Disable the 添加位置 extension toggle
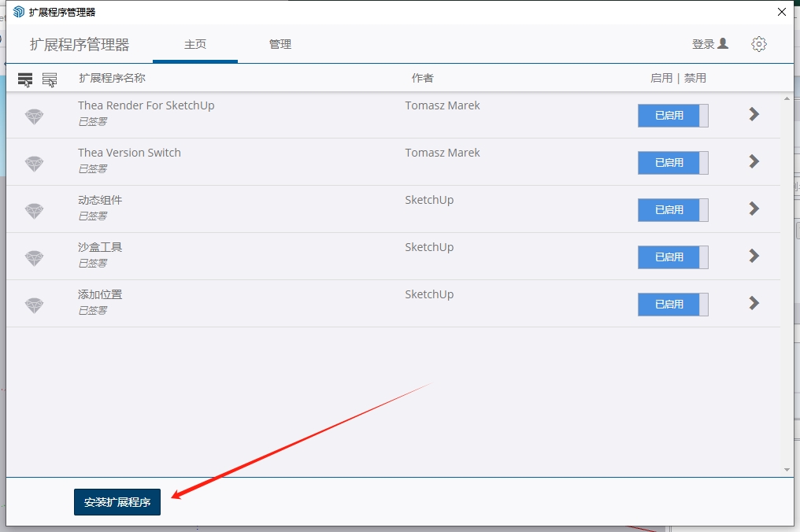 [673, 305]
